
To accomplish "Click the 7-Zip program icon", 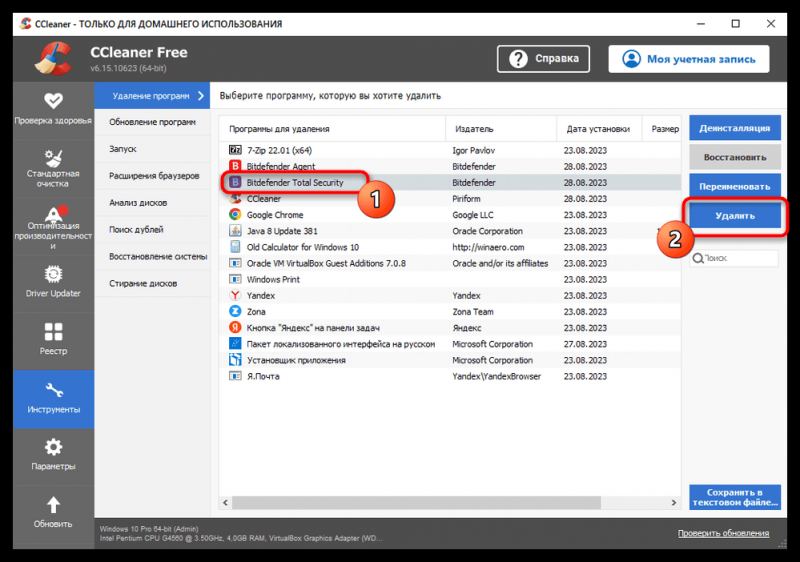I will pos(235,150).
